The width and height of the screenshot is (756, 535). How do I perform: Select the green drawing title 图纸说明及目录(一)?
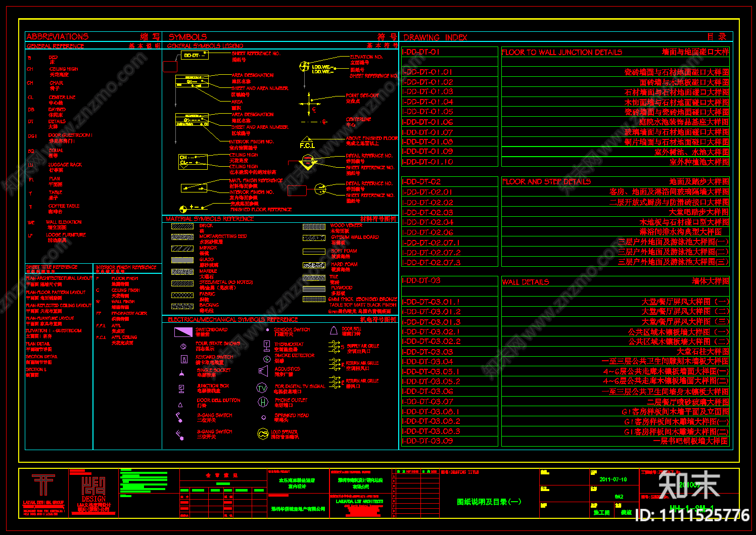click(489, 502)
